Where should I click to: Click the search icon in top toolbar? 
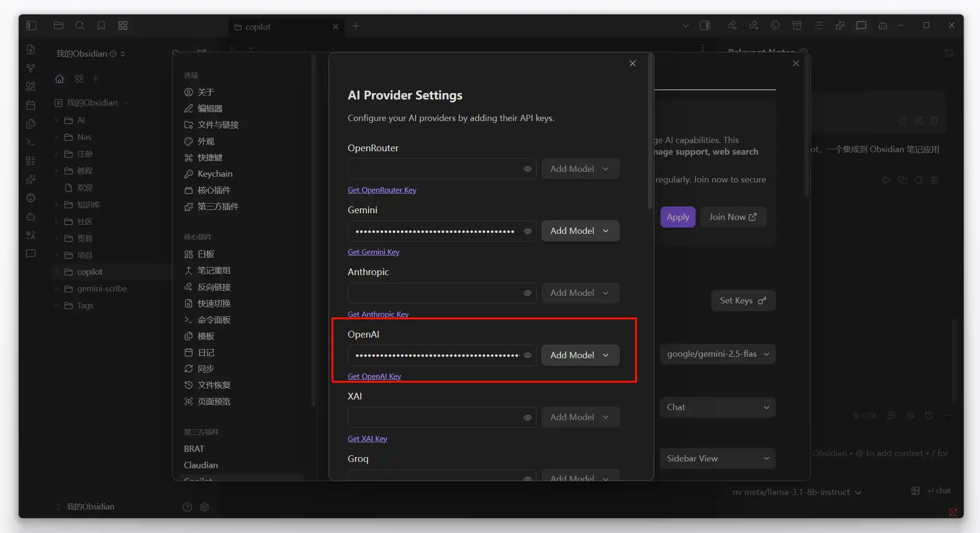[80, 25]
